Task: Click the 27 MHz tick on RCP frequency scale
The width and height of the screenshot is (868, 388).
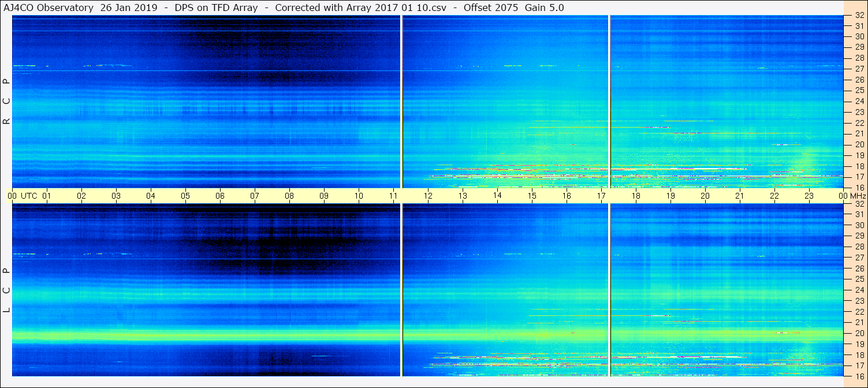Action: pos(859,69)
